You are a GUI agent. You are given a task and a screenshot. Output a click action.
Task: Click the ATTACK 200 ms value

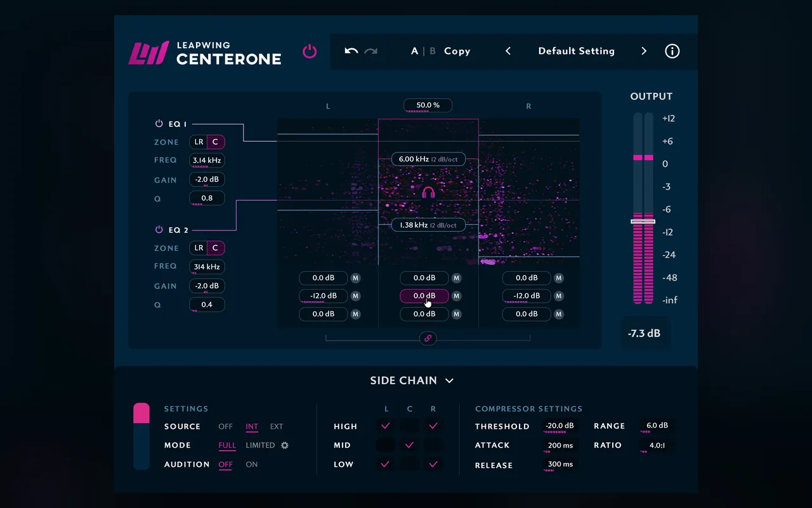pyautogui.click(x=560, y=445)
